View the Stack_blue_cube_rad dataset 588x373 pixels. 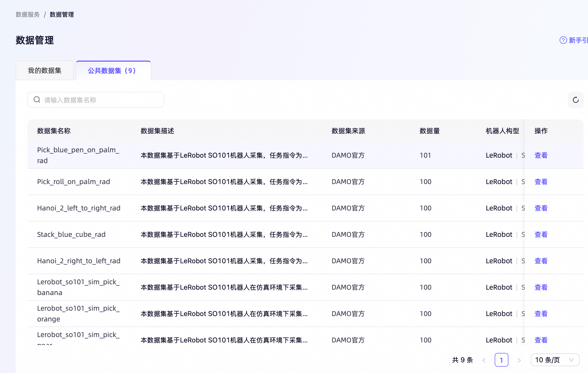pyautogui.click(x=541, y=234)
